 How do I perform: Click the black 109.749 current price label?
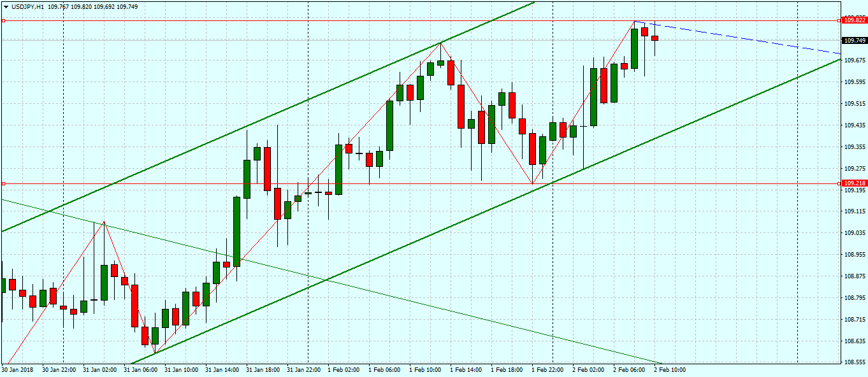coord(854,41)
